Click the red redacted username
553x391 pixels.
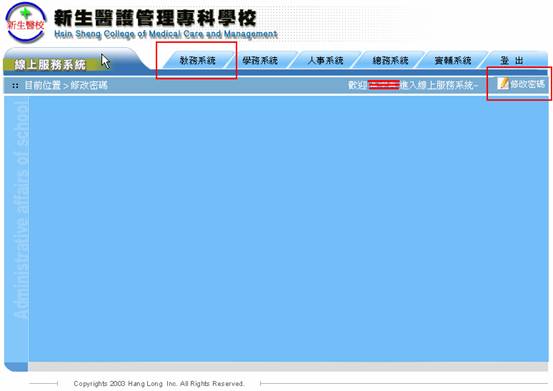click(x=384, y=85)
